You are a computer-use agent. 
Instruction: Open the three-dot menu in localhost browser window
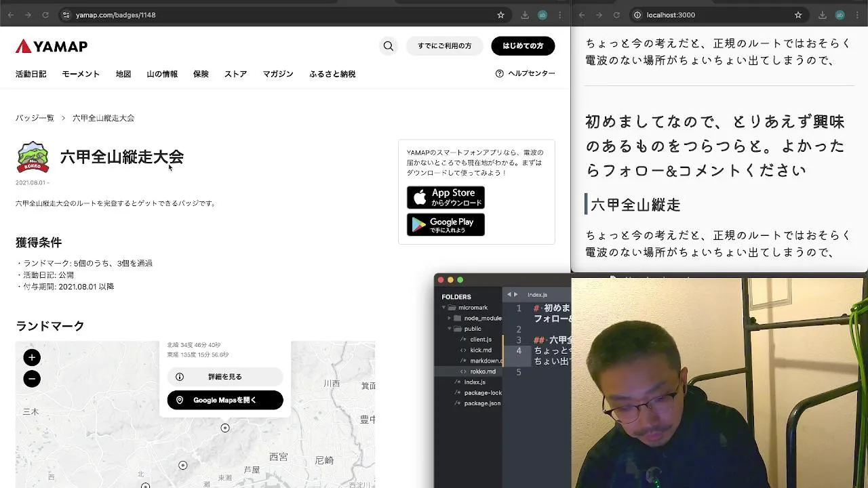pos(858,15)
